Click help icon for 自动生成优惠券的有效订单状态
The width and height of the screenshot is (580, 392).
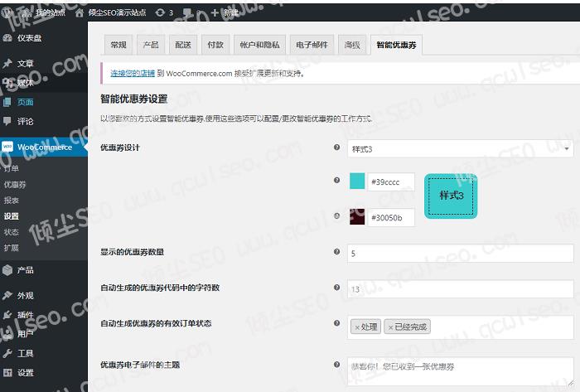click(x=336, y=323)
